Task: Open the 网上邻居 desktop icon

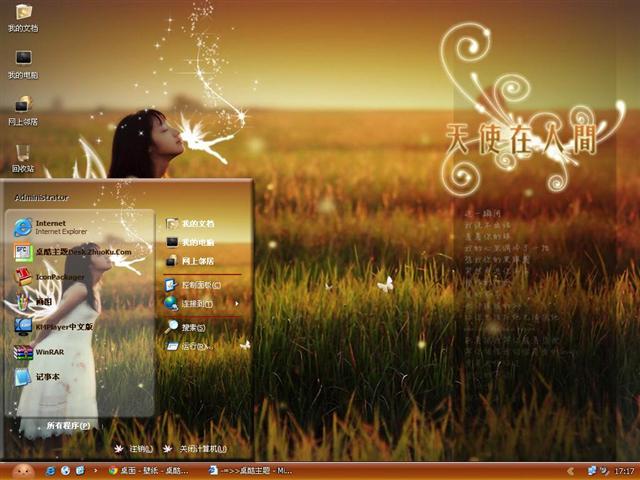Action: point(23,111)
